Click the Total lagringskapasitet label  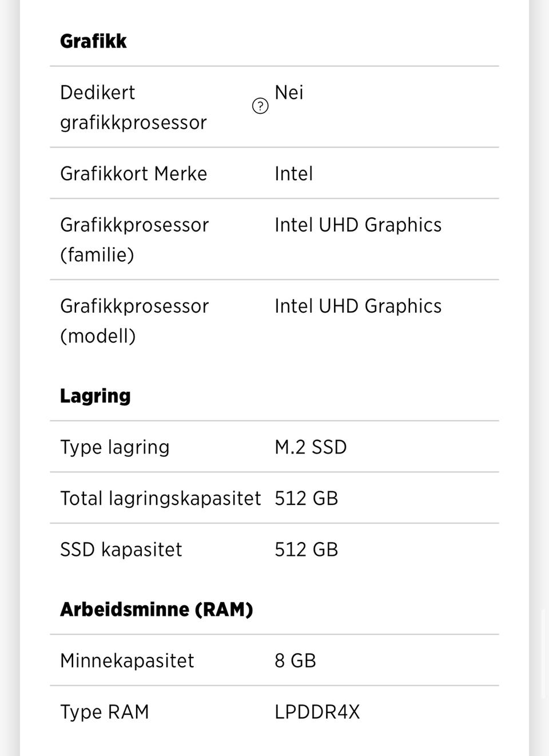161,498
